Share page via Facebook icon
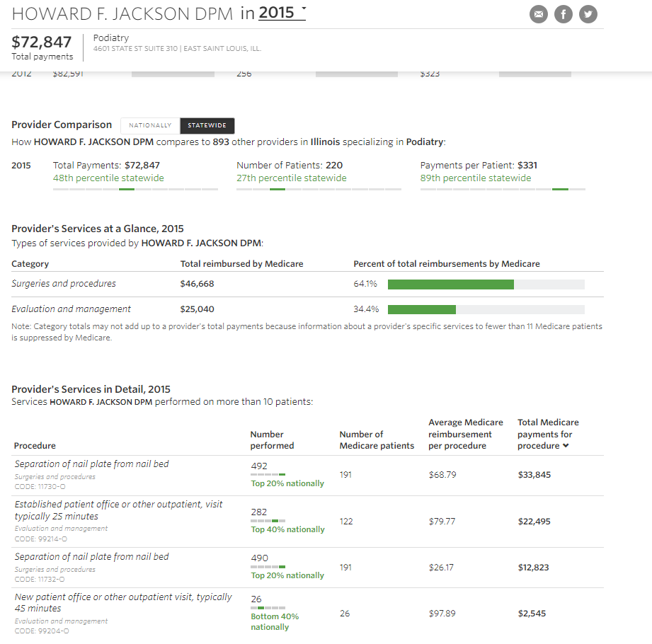The height and width of the screenshot is (644, 652). (564, 14)
